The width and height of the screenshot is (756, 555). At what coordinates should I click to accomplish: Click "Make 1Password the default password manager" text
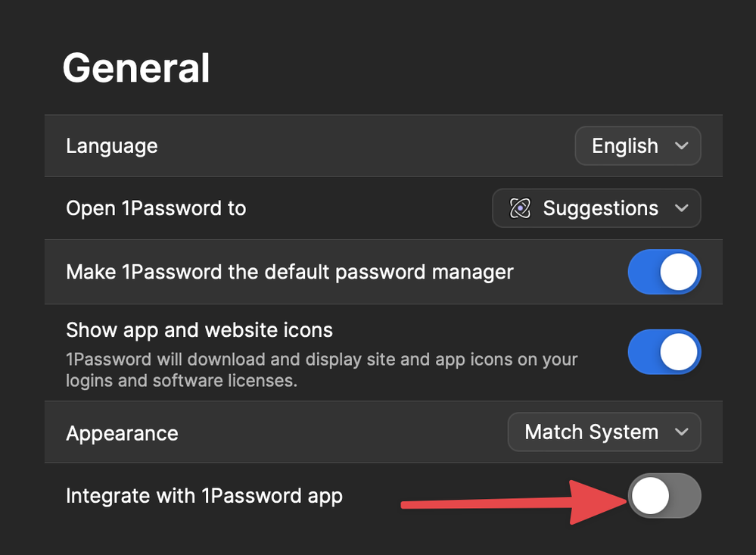click(x=290, y=272)
